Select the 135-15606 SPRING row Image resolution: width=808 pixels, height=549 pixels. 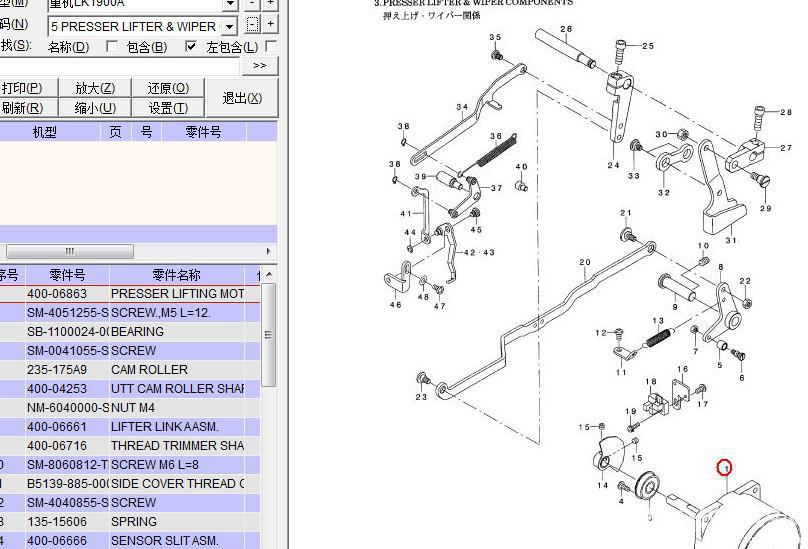(130, 522)
